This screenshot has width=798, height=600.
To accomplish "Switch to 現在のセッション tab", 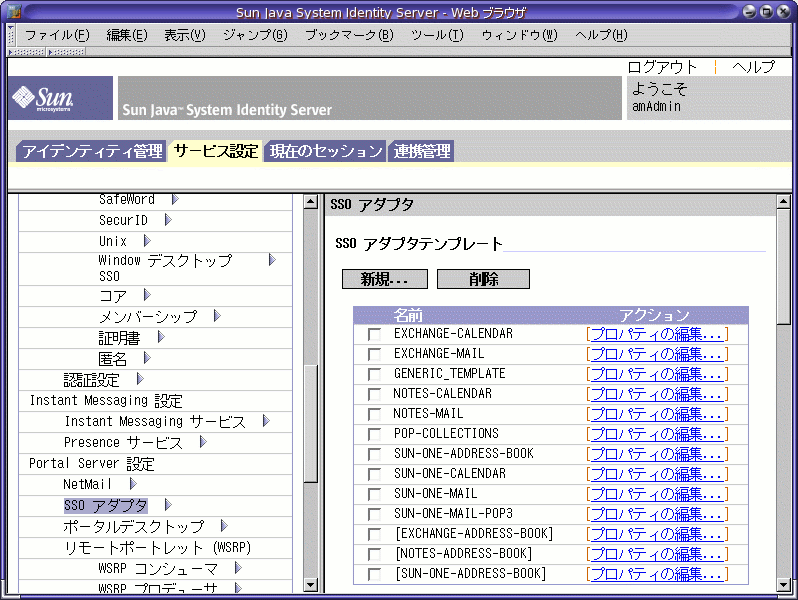I will pos(325,151).
